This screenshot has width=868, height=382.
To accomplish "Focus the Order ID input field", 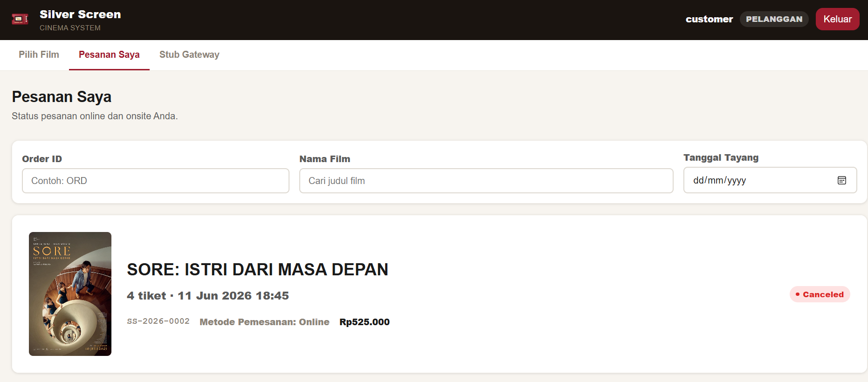I will tap(156, 181).
